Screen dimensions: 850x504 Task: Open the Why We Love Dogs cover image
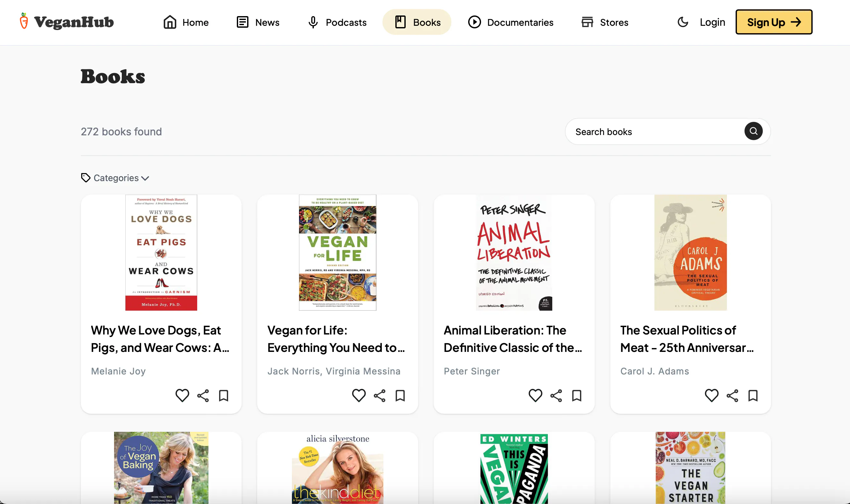click(161, 252)
